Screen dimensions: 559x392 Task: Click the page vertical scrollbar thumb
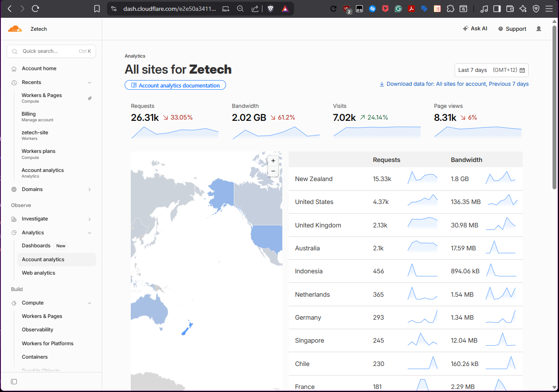click(555, 107)
